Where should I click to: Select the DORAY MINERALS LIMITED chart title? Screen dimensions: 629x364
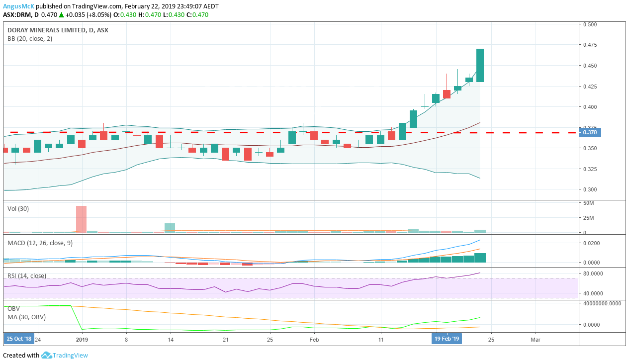point(58,30)
